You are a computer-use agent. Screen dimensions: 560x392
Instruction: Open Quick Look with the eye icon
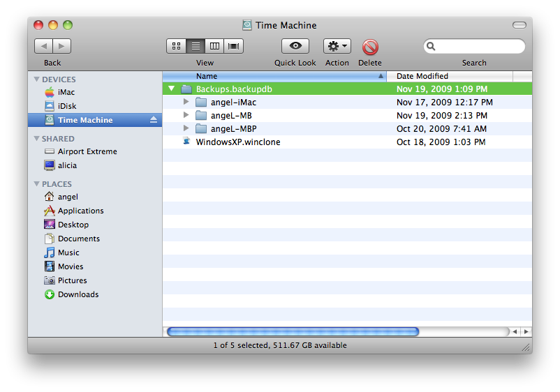click(x=295, y=46)
